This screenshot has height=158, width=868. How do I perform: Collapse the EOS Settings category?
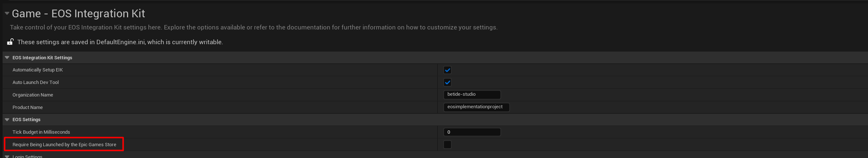click(x=7, y=119)
